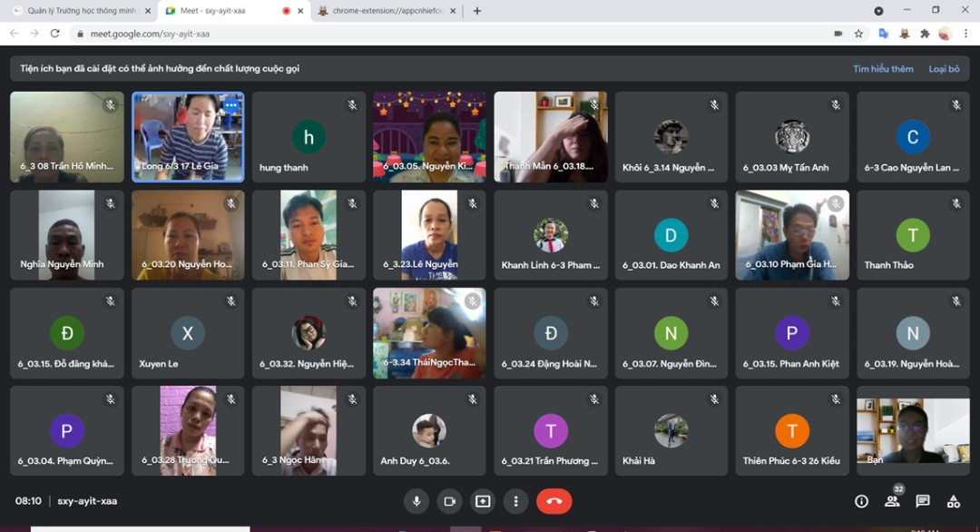Go back to the previous page
This screenshot has height=532, width=980.
(14, 34)
